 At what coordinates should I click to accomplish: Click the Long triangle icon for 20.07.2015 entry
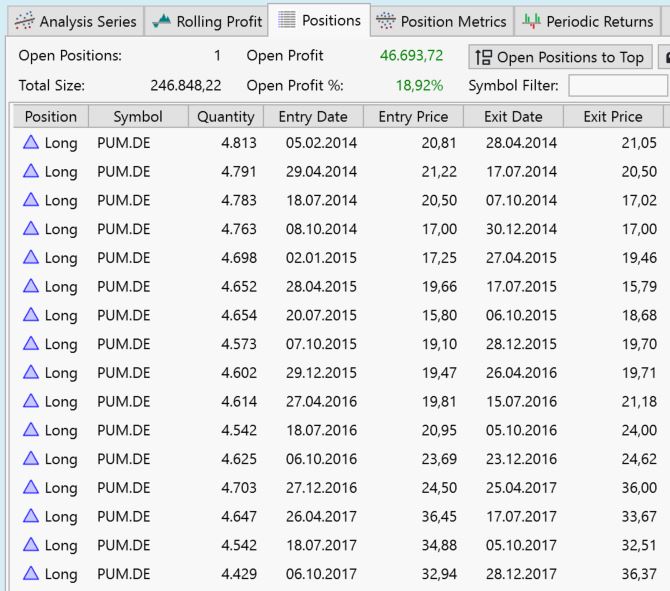(x=29, y=315)
